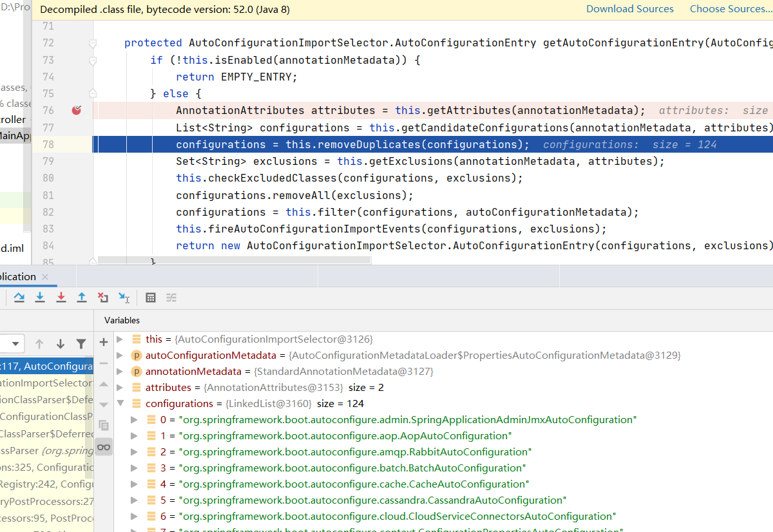Add a new watch with plus icon
The image size is (773, 532).
click(x=104, y=342)
